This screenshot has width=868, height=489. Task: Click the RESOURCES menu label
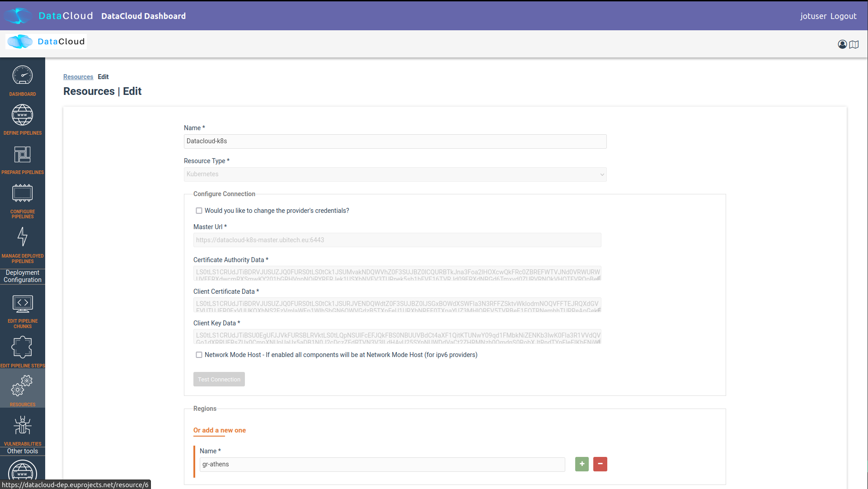point(23,404)
